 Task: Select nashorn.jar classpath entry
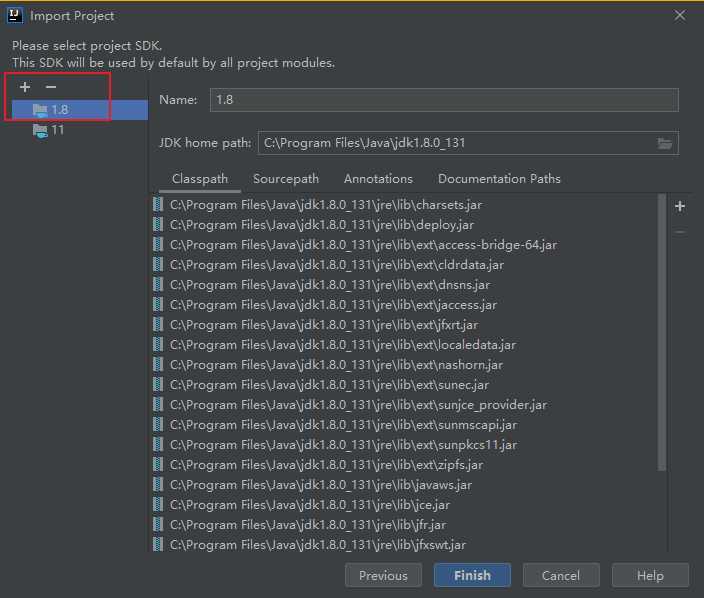[x=404, y=365]
